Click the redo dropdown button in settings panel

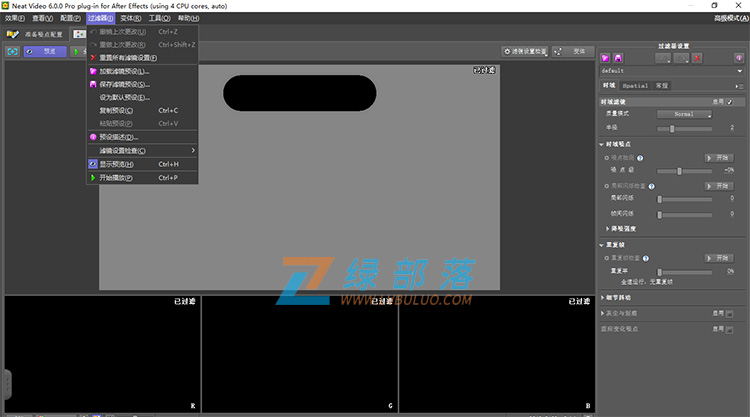tap(681, 58)
